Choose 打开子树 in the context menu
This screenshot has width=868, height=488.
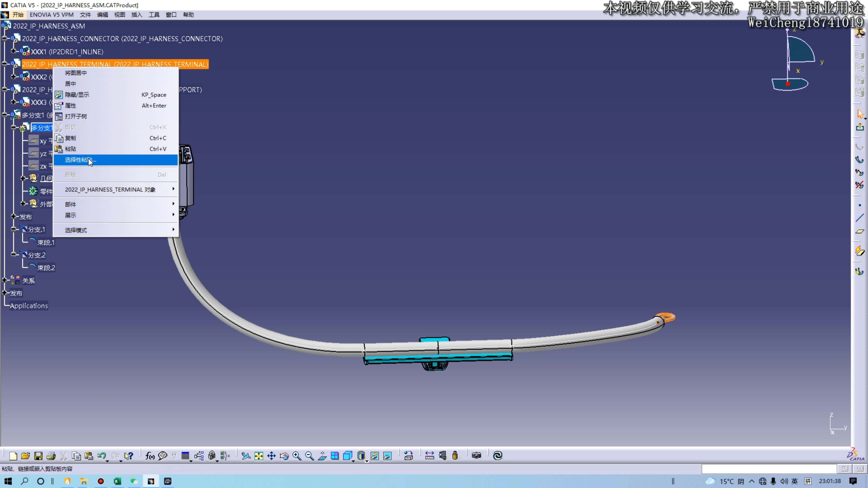(116, 116)
